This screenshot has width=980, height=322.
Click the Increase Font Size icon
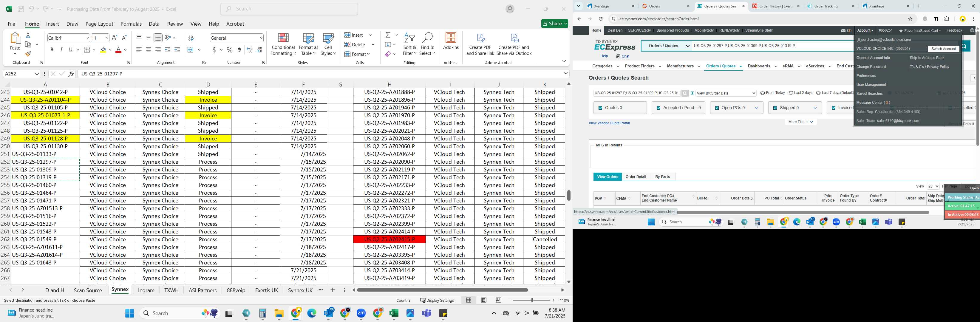coord(115,38)
